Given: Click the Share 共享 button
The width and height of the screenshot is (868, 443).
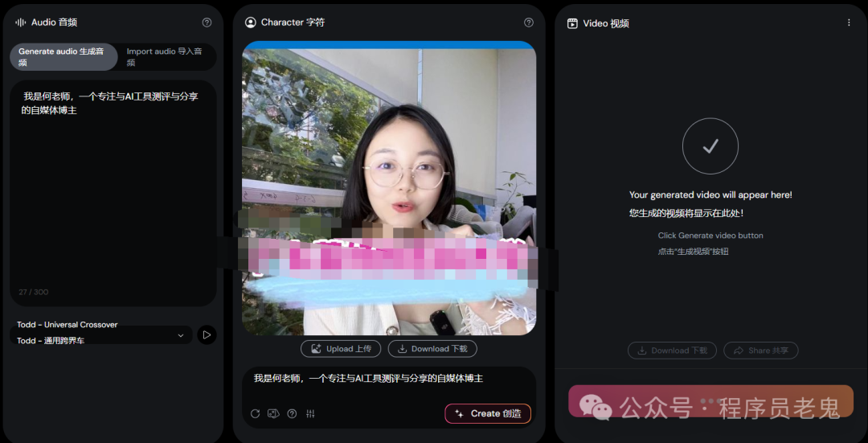Looking at the screenshot, I should 760,351.
